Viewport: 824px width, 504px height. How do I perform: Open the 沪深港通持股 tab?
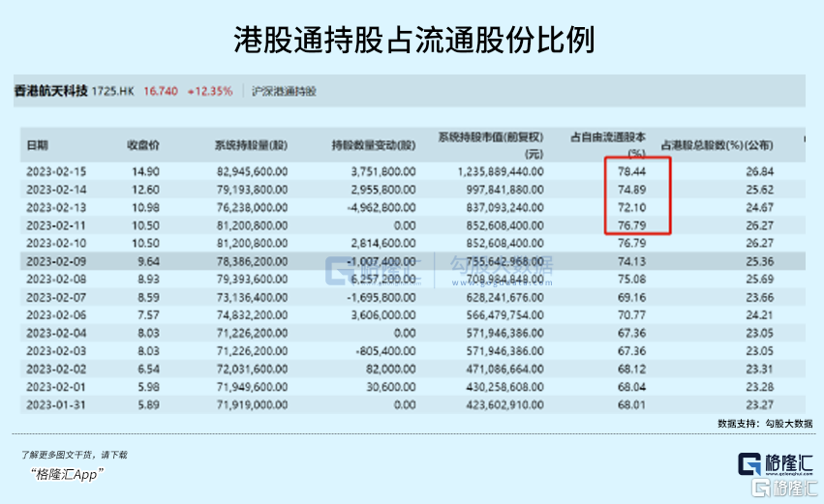(284, 91)
